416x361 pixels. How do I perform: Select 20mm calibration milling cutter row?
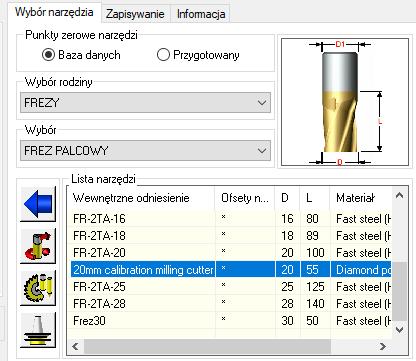(230, 270)
